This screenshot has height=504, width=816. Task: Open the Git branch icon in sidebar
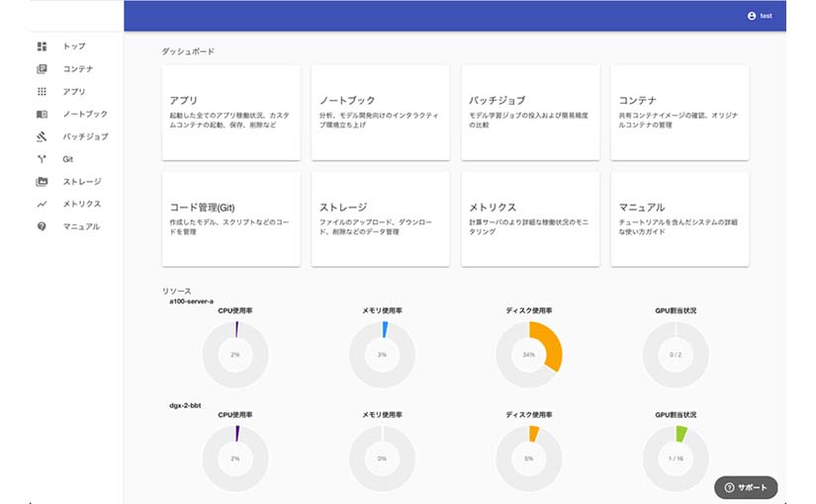42,159
